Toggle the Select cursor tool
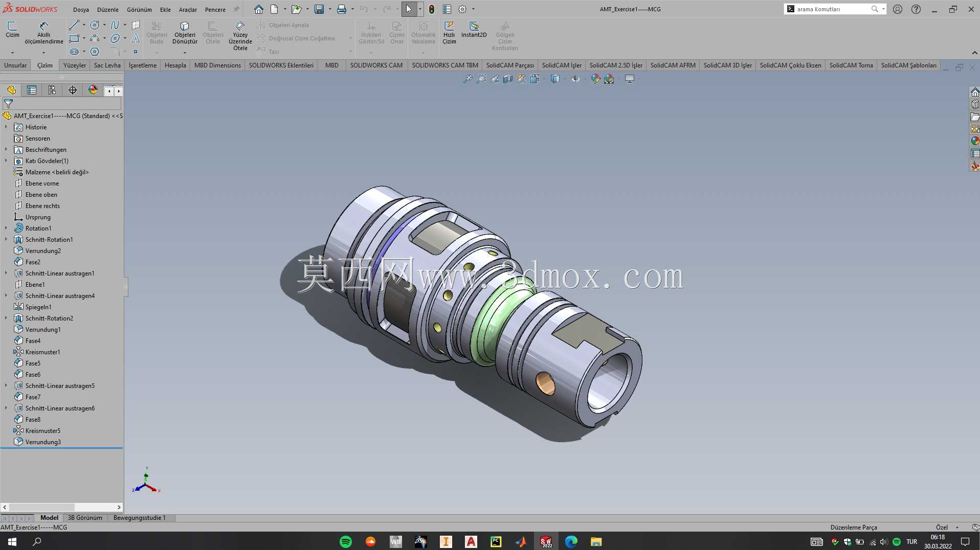 409,9
